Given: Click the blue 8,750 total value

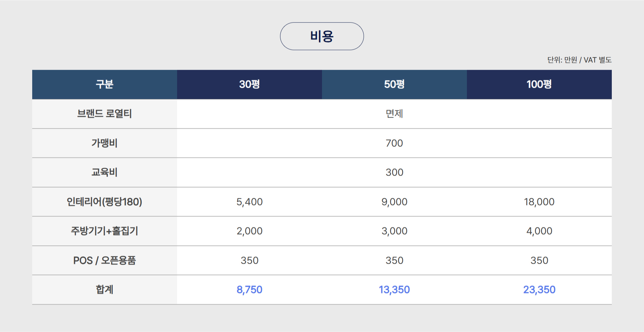Looking at the screenshot, I should (250, 289).
